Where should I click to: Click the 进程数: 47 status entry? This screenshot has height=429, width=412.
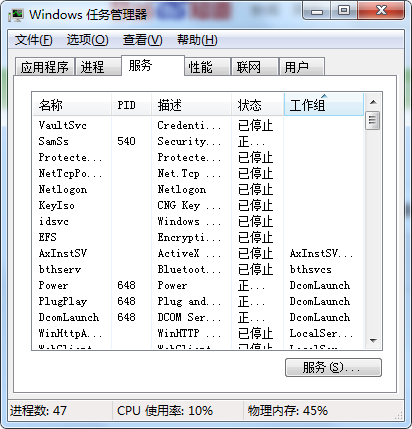point(38,411)
